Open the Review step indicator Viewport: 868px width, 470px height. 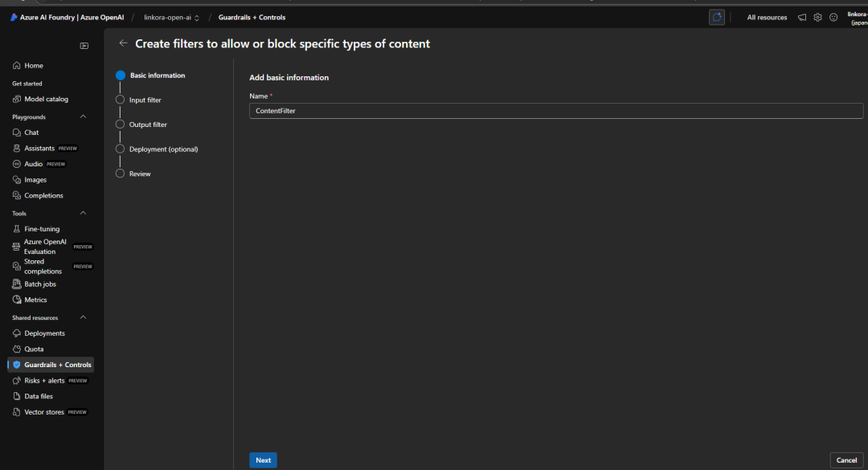click(141, 173)
